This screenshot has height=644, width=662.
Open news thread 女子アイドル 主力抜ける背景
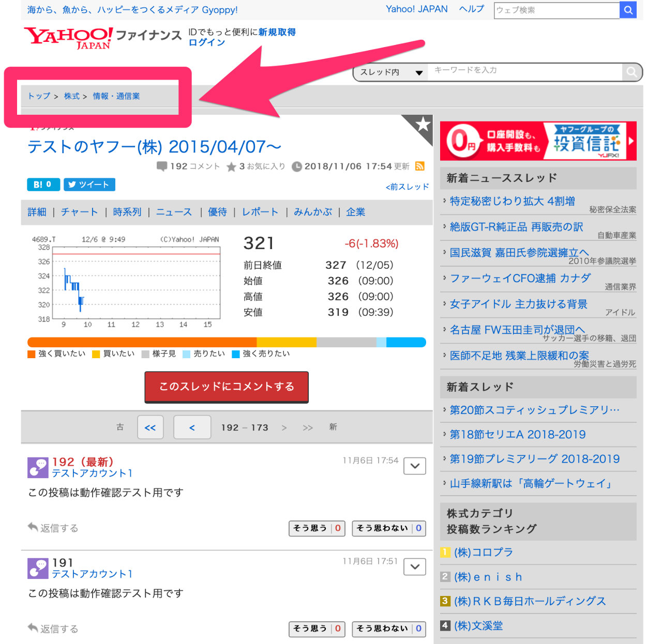tap(518, 304)
